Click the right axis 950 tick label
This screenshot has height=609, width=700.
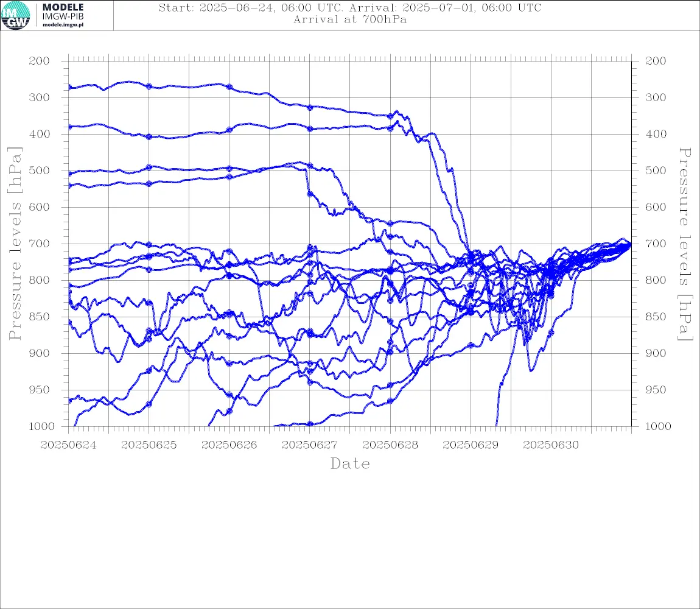tap(656, 390)
